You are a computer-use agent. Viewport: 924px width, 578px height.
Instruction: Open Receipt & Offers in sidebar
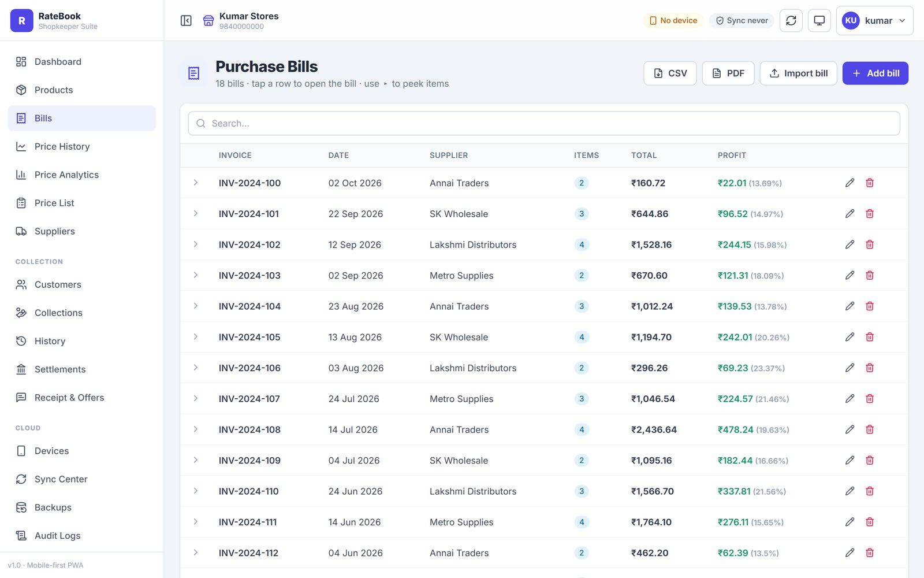[x=81, y=398]
